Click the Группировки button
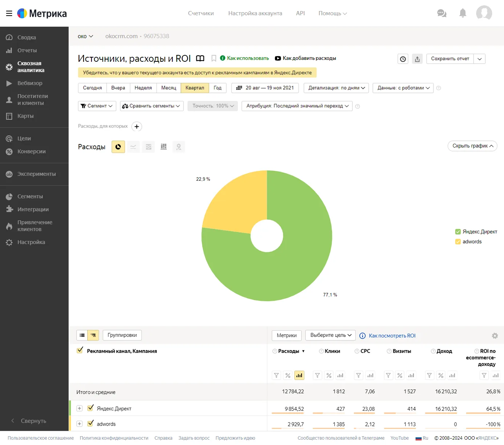Screen dimensions: 504x445 pyautogui.click(x=122, y=335)
